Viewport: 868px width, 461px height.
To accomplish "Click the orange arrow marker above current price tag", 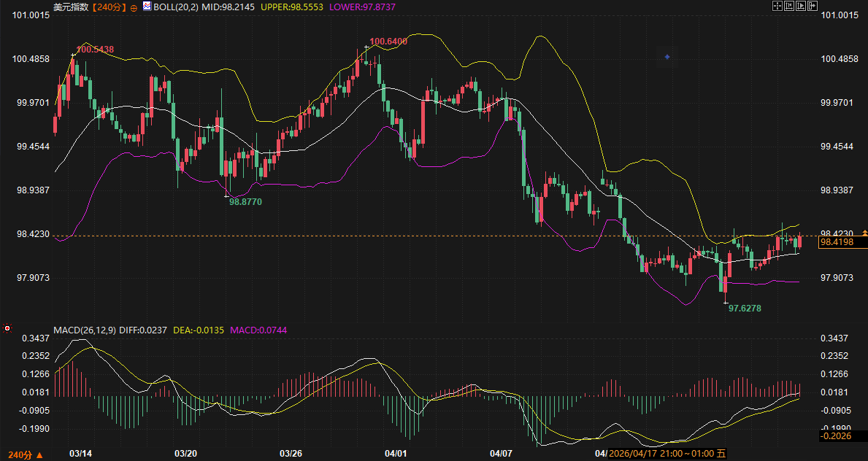I will pos(865,232).
